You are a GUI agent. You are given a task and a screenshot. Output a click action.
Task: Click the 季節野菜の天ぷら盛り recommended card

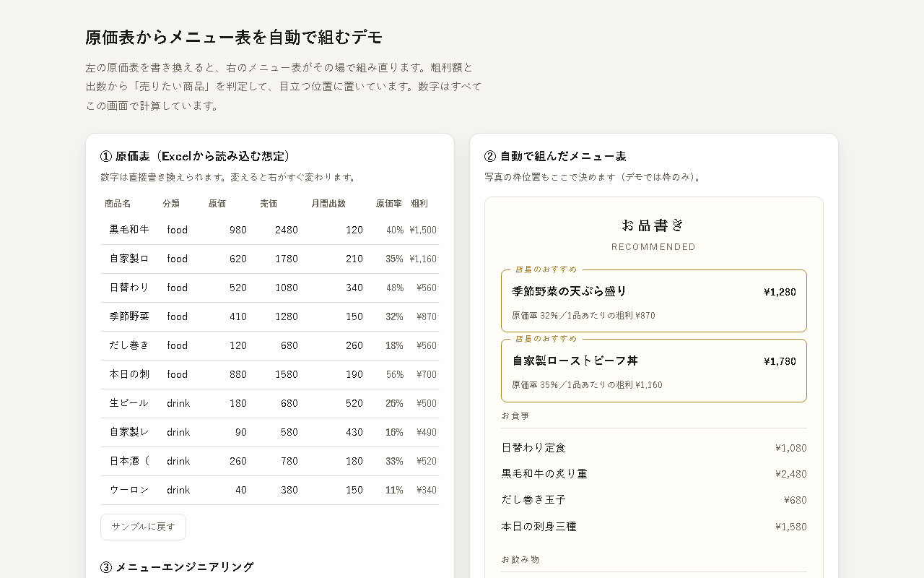click(x=654, y=301)
